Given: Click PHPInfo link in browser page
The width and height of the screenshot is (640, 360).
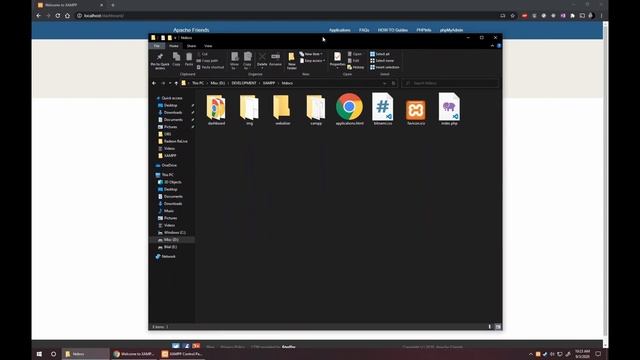Looking at the screenshot, I should point(424,30).
